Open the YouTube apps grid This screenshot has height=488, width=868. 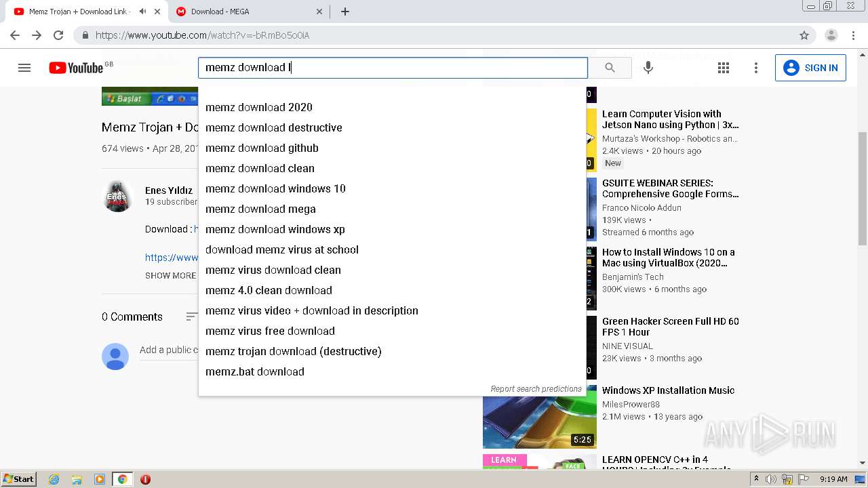pyautogui.click(x=724, y=68)
